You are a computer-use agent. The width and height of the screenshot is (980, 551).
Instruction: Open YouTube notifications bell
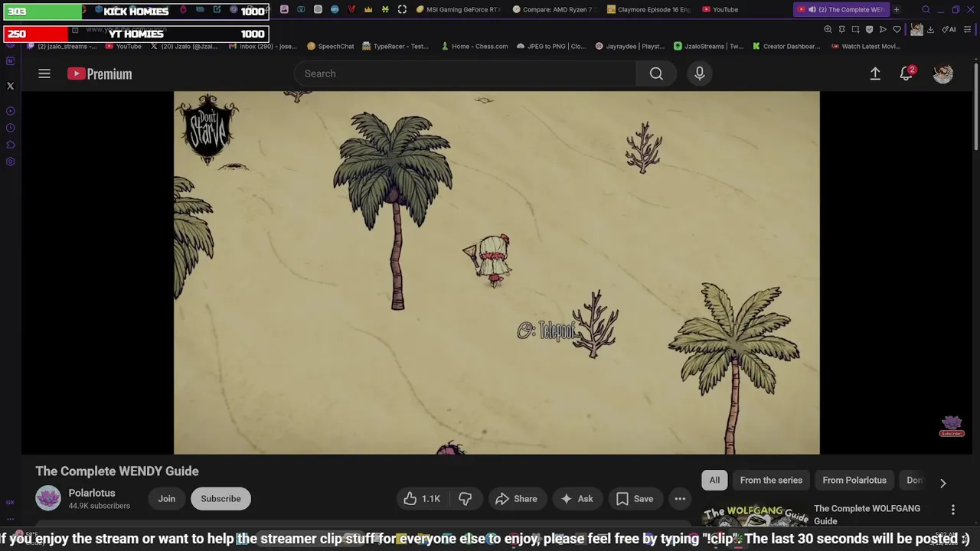(x=906, y=73)
